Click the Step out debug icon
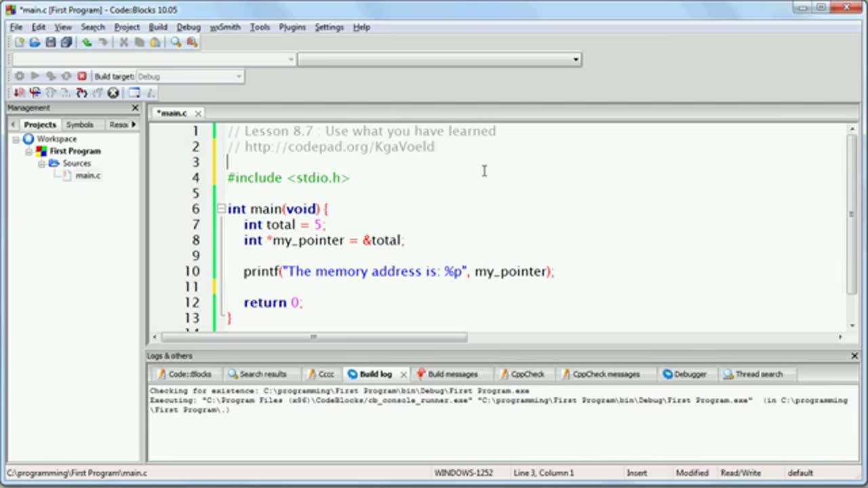 97,93
